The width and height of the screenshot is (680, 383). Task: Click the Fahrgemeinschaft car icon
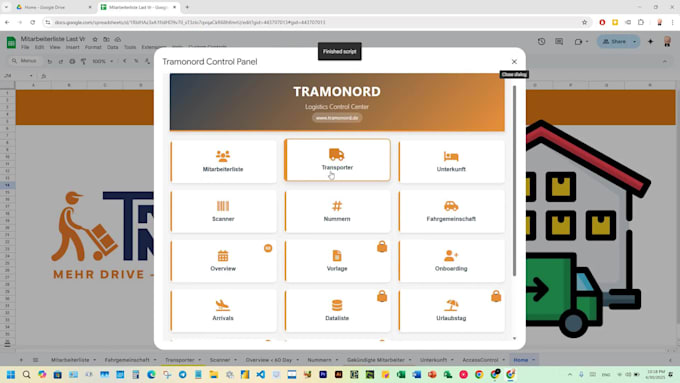click(451, 206)
